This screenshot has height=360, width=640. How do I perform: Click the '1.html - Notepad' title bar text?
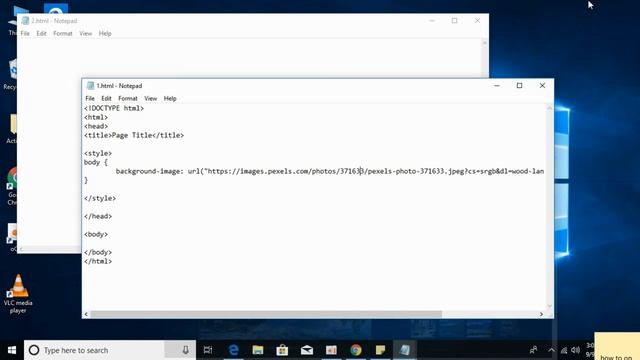point(119,86)
